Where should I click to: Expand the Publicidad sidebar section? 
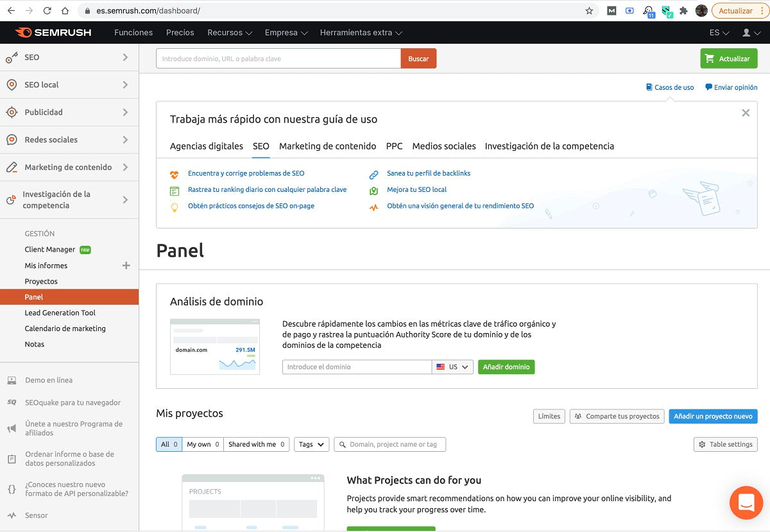coord(125,112)
